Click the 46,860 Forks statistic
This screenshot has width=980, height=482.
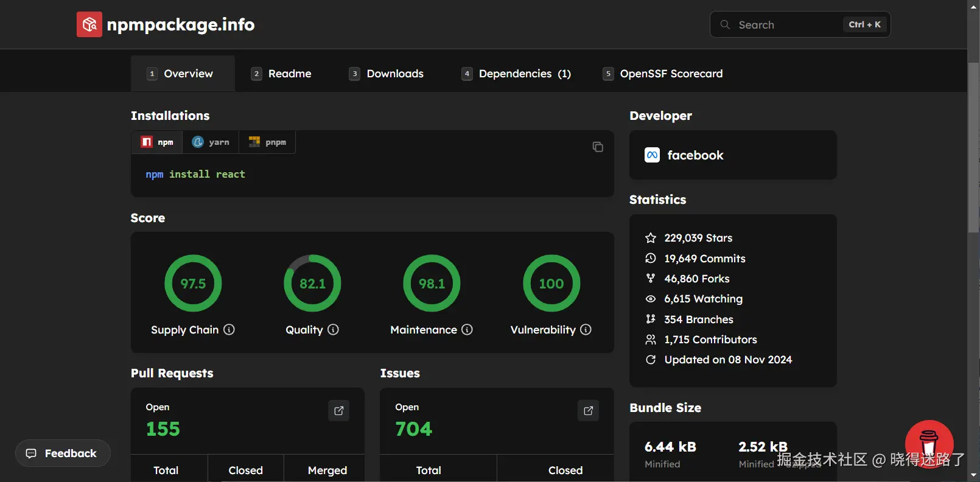[697, 278]
